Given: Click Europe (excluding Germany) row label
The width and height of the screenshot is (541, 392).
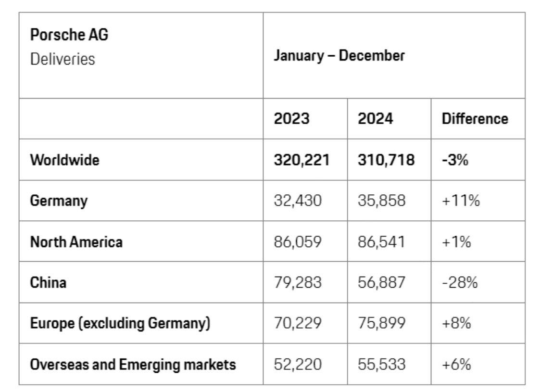Looking at the screenshot, I should [x=120, y=323].
